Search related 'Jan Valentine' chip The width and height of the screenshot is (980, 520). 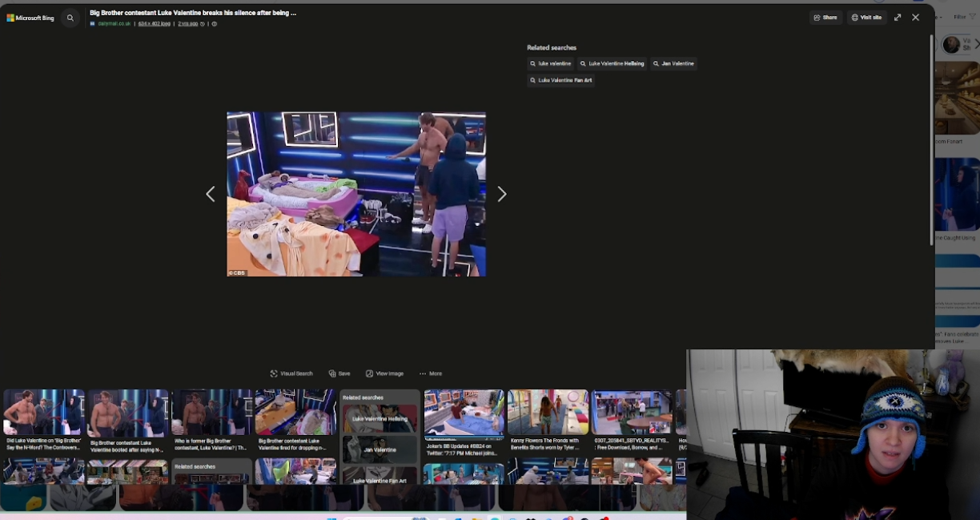click(673, 63)
